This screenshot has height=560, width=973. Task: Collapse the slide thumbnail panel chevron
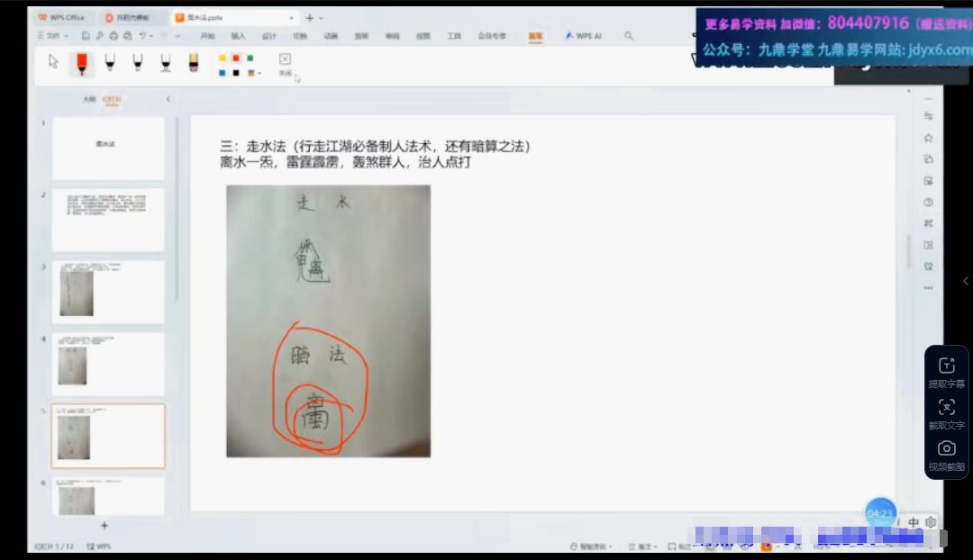pyautogui.click(x=168, y=99)
